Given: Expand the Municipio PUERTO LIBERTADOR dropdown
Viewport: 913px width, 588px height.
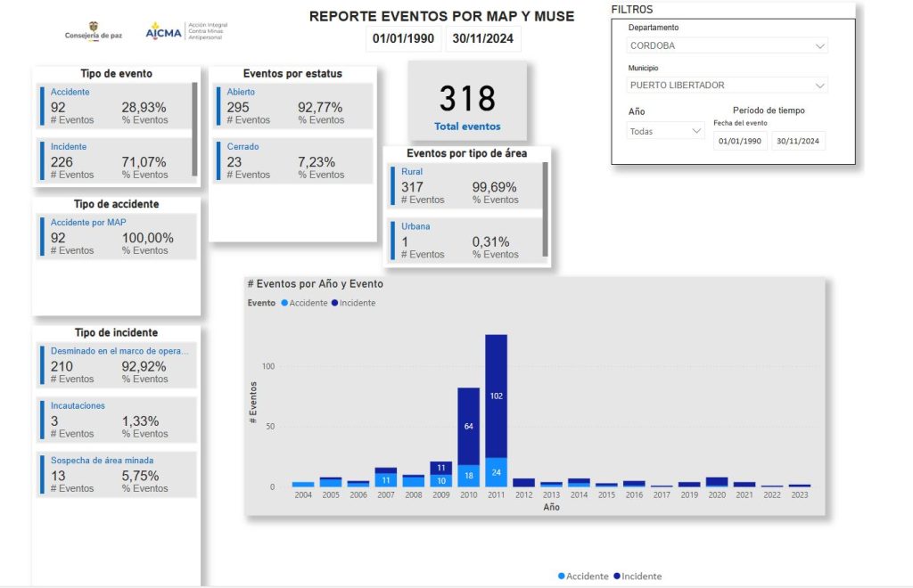Looking at the screenshot, I should click(728, 85).
